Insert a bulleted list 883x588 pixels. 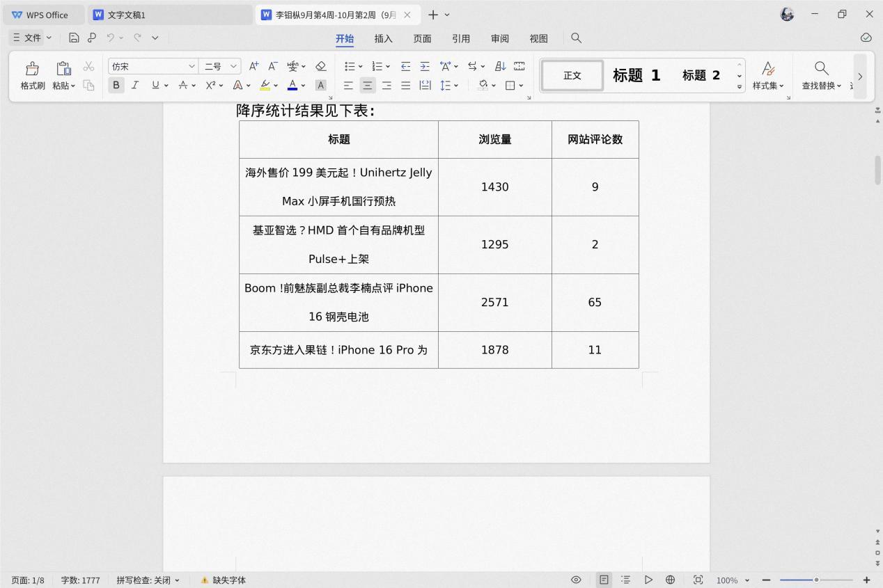350,66
